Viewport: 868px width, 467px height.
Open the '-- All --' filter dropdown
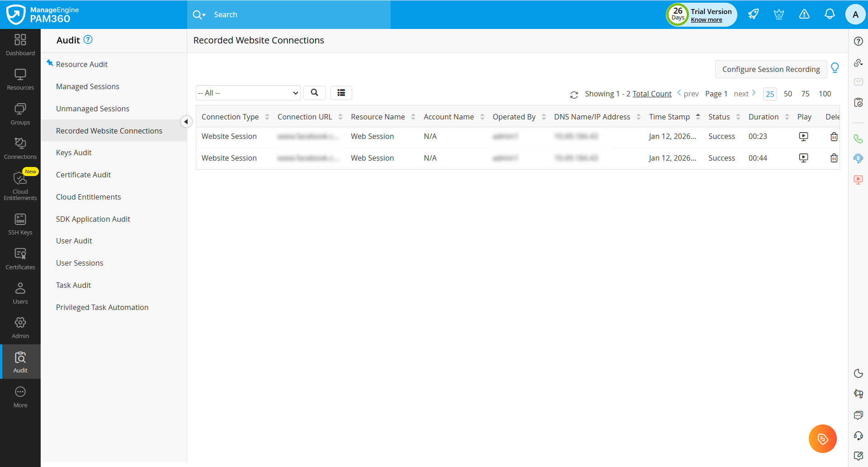(x=248, y=93)
